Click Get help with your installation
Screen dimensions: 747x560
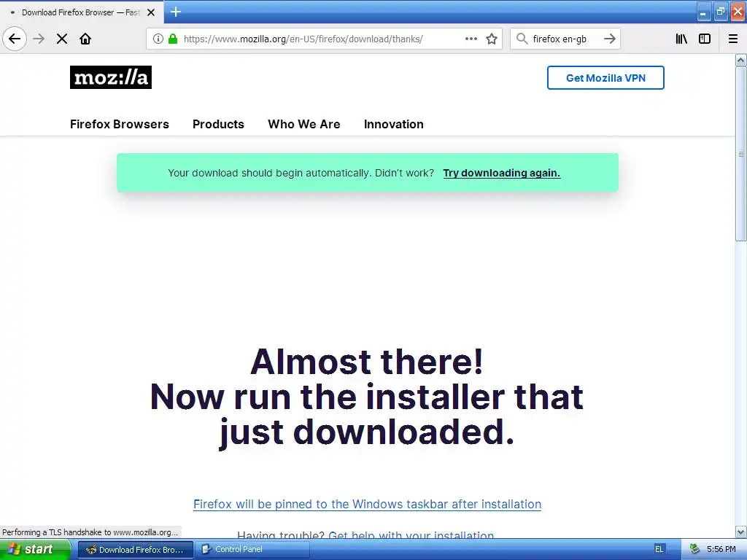tap(411, 535)
